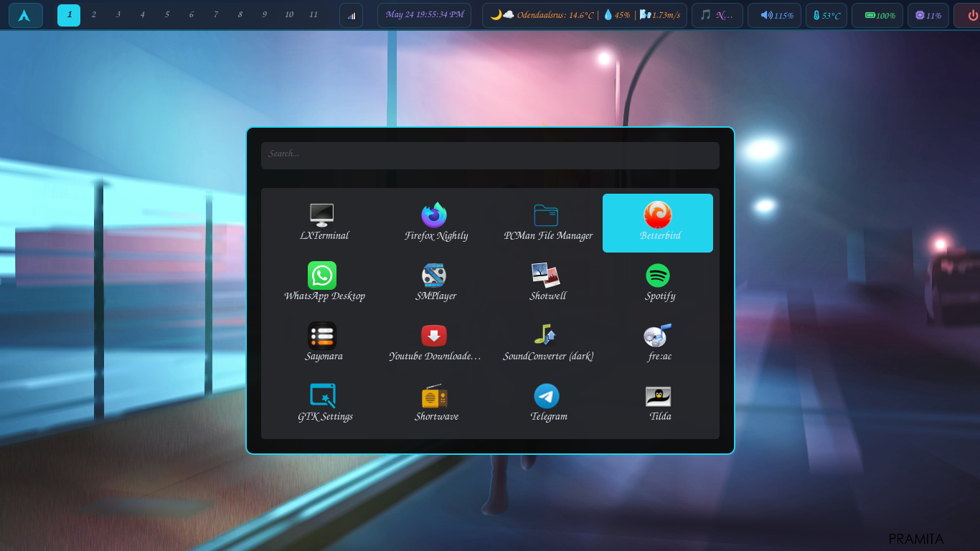Click the Odendaalsrus 14.6°C weather text
Image resolution: width=980 pixels, height=551 pixels.
555,15
